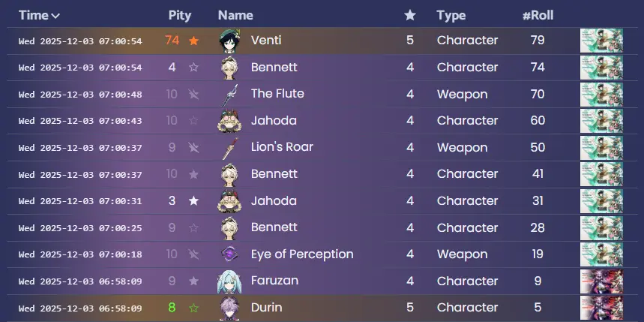Click Faruzan's character portrait icon
Viewport: 644px width, 322px height.
[229, 281]
